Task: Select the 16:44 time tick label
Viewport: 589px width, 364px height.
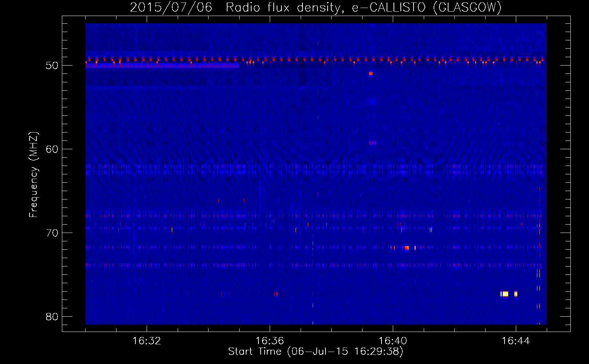Action: 516,341
